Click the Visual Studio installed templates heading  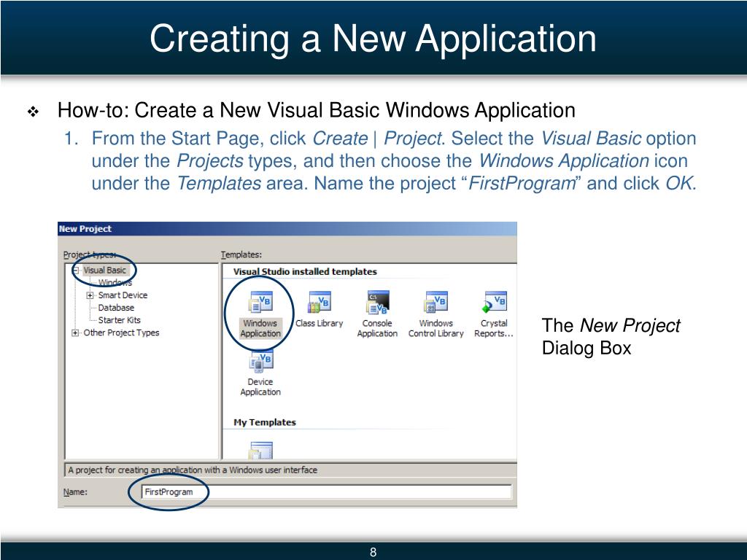(306, 272)
